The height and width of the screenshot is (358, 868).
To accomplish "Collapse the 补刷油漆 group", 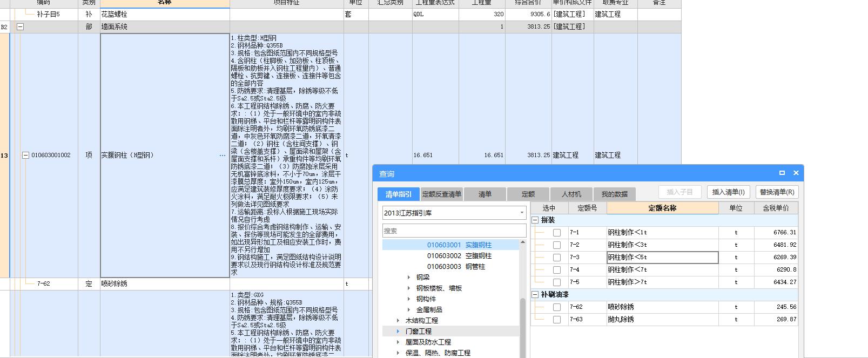I will (x=535, y=295).
